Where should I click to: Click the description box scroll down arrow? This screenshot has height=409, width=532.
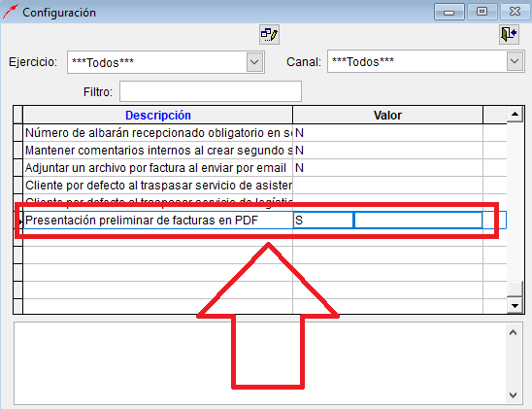(513, 395)
